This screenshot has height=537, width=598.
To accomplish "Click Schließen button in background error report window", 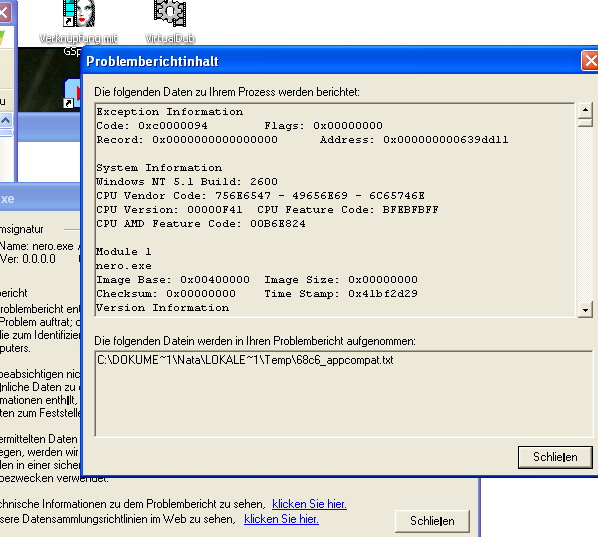I will pos(432,521).
